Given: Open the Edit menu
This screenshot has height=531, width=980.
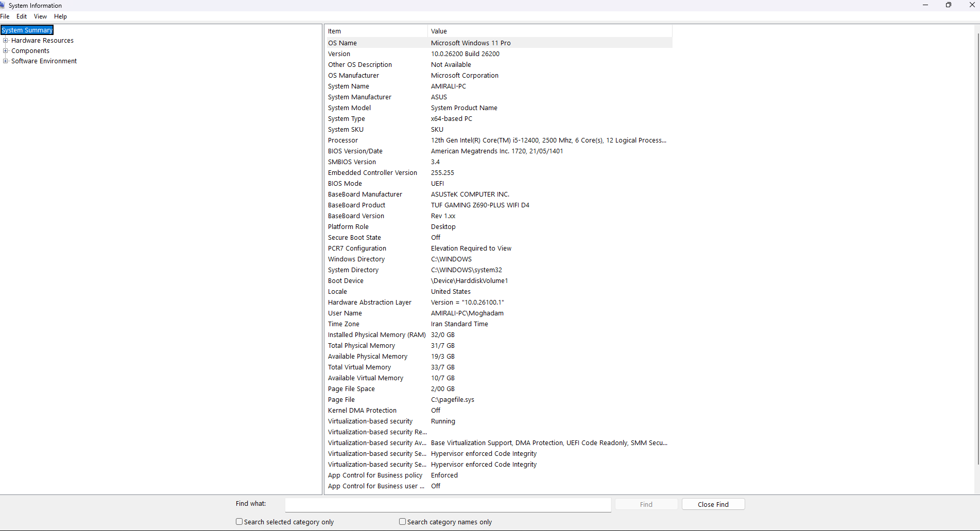Looking at the screenshot, I should 22,16.
